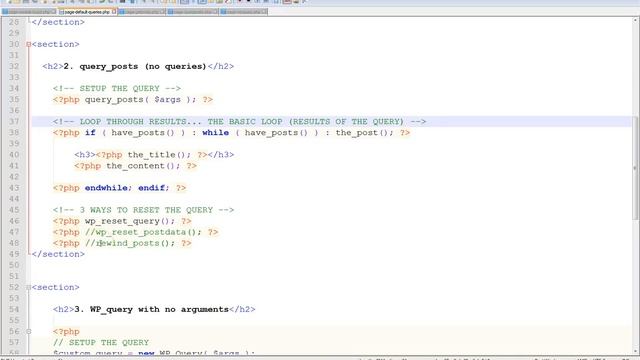Viewport: 640px width, 360px height.
Task: Open the last tab in the tab bar
Action: click(x=244, y=12)
